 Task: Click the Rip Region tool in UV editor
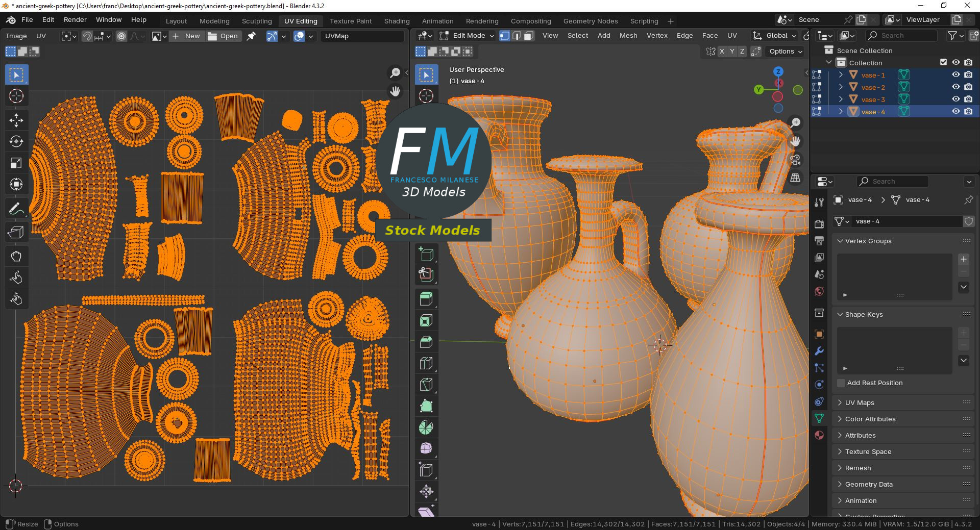pos(16,233)
